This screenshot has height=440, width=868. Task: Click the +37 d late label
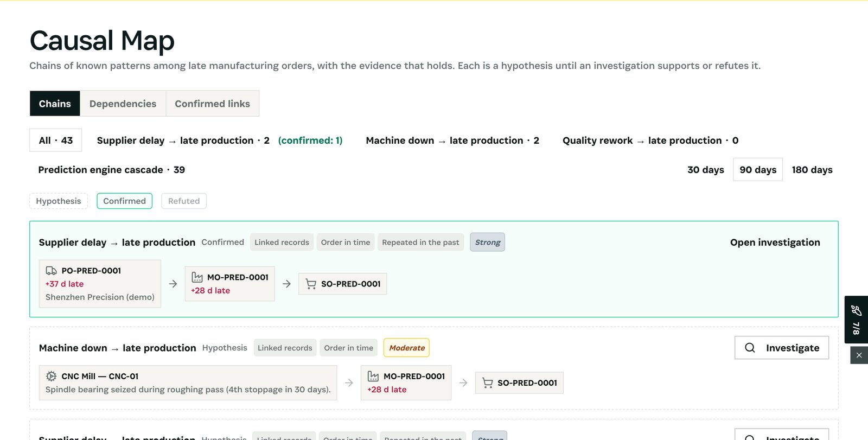[x=65, y=284]
